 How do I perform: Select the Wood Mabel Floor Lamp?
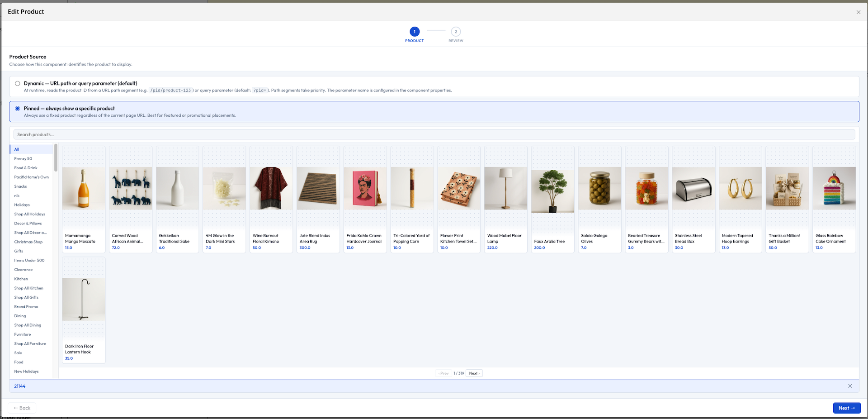click(506, 199)
